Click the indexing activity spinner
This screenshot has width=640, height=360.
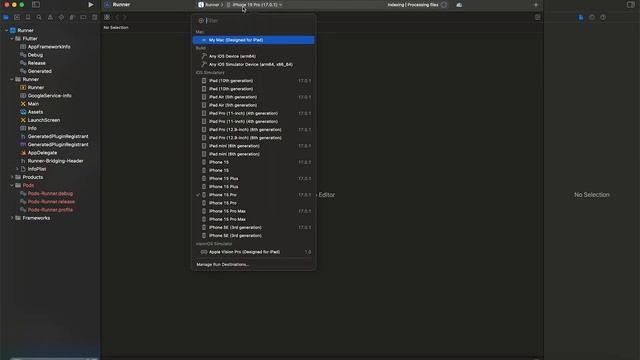click(x=444, y=5)
